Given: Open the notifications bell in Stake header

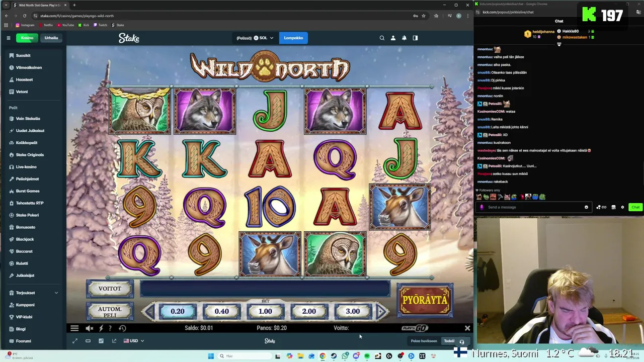Looking at the screenshot, I should click(404, 38).
